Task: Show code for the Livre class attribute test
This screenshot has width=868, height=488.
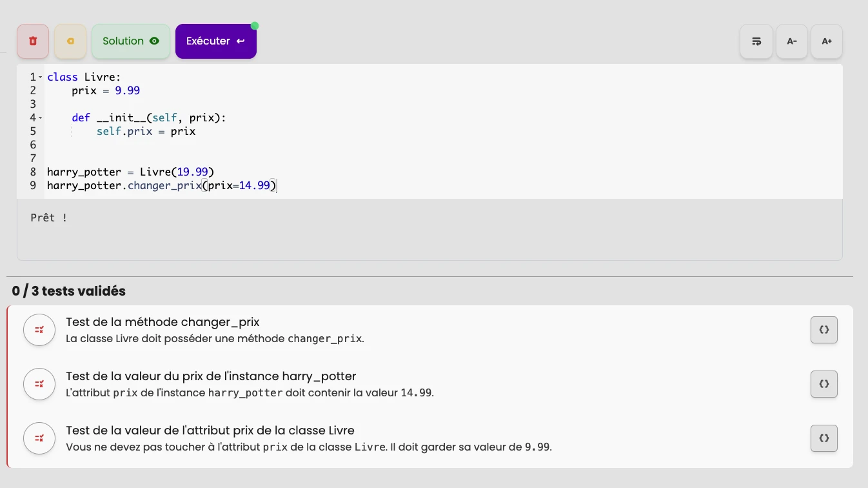Action: 824,438
